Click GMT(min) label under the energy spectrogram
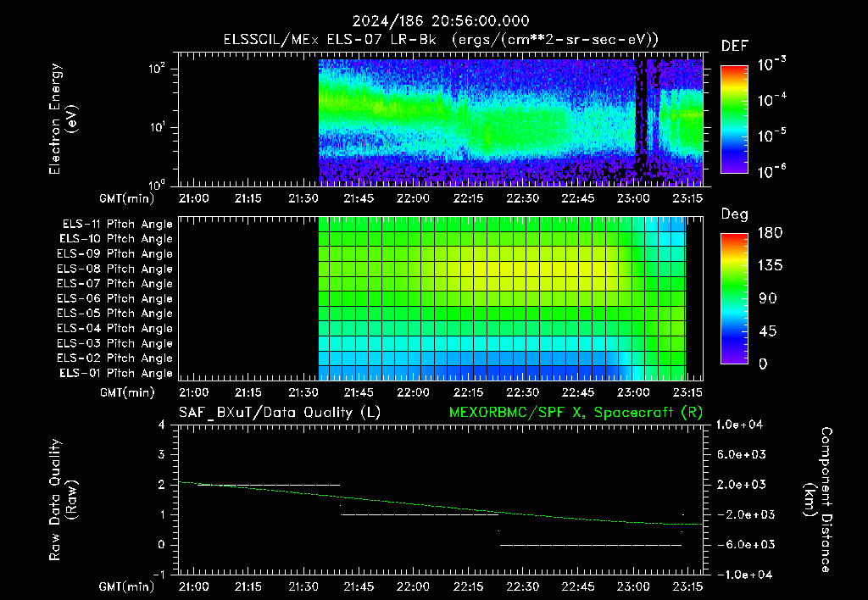This screenshot has height=600, width=868. 127,198
